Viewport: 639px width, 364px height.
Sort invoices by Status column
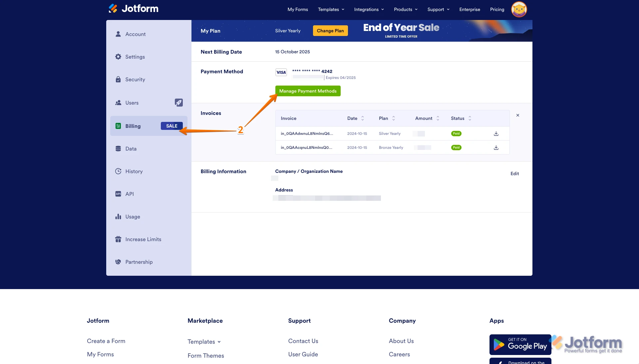tap(470, 118)
